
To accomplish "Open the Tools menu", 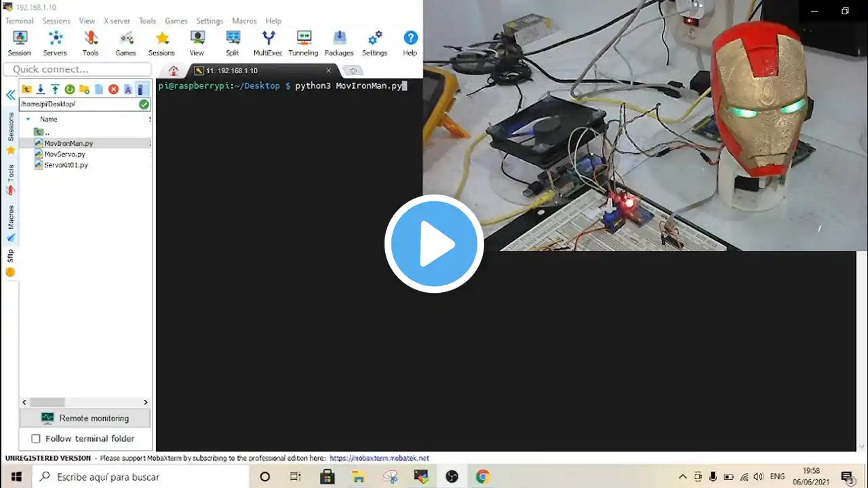I will point(147,21).
